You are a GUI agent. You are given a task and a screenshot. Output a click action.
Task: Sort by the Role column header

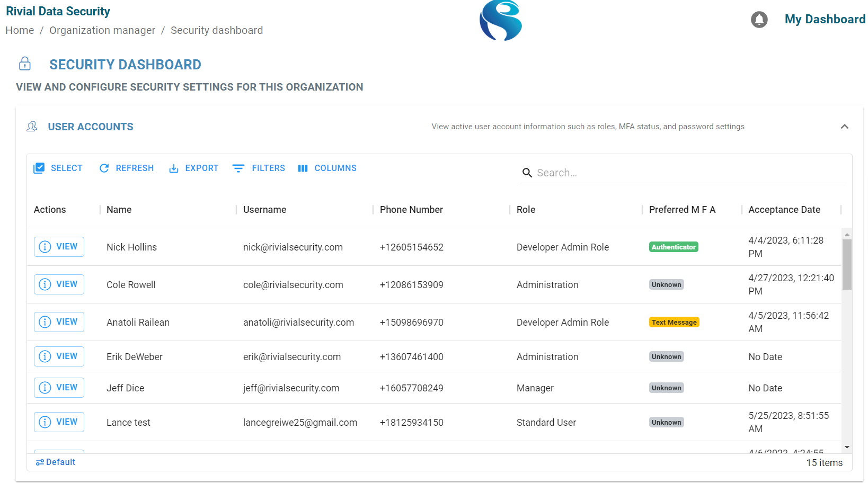coord(526,210)
